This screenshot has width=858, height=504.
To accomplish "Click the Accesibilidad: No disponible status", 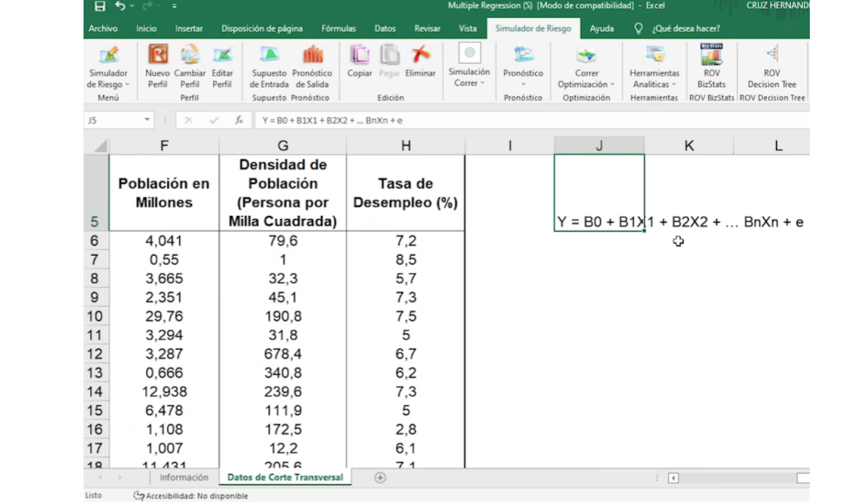I will coord(191,496).
